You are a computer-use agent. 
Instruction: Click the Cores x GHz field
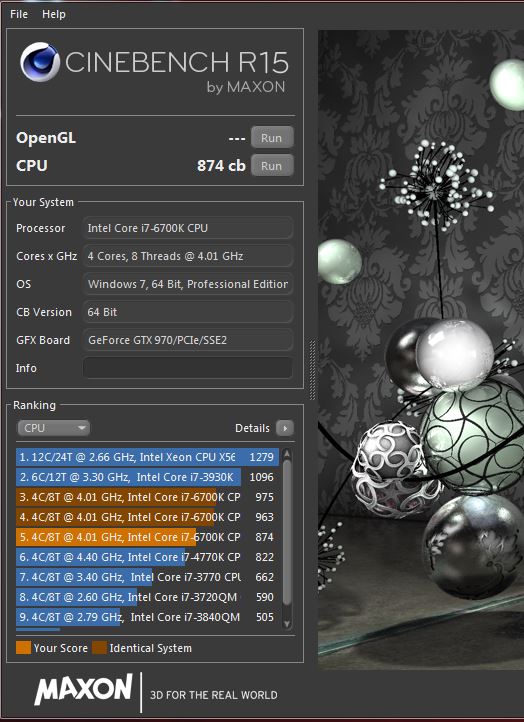tap(188, 256)
